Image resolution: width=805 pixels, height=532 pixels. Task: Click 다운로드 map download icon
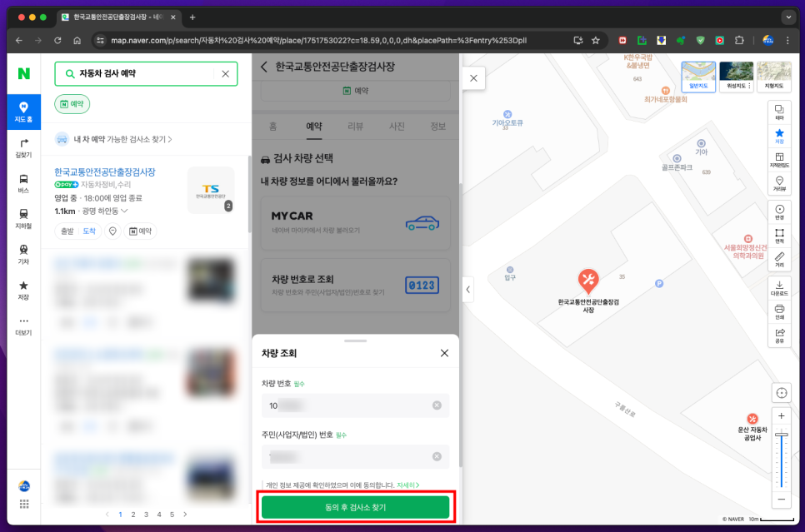tap(779, 288)
